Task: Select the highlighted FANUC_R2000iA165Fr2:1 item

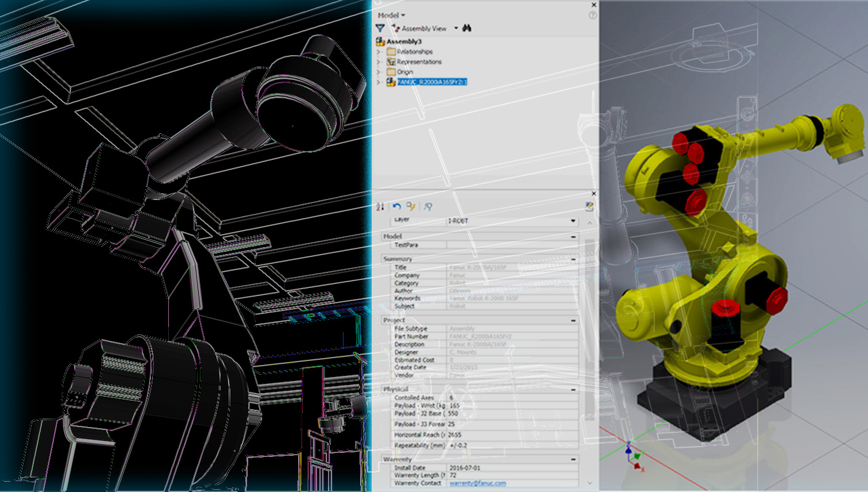Action: 432,82
